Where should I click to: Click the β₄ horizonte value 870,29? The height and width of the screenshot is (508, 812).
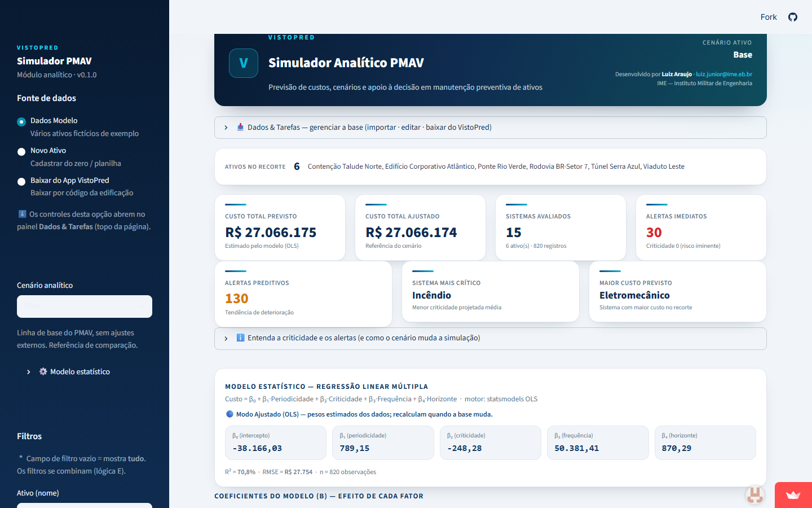(677, 448)
